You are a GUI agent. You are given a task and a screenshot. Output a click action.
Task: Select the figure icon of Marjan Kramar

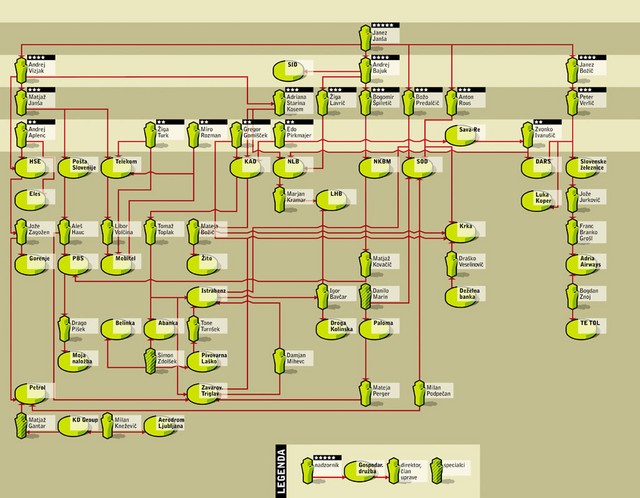tap(279, 200)
